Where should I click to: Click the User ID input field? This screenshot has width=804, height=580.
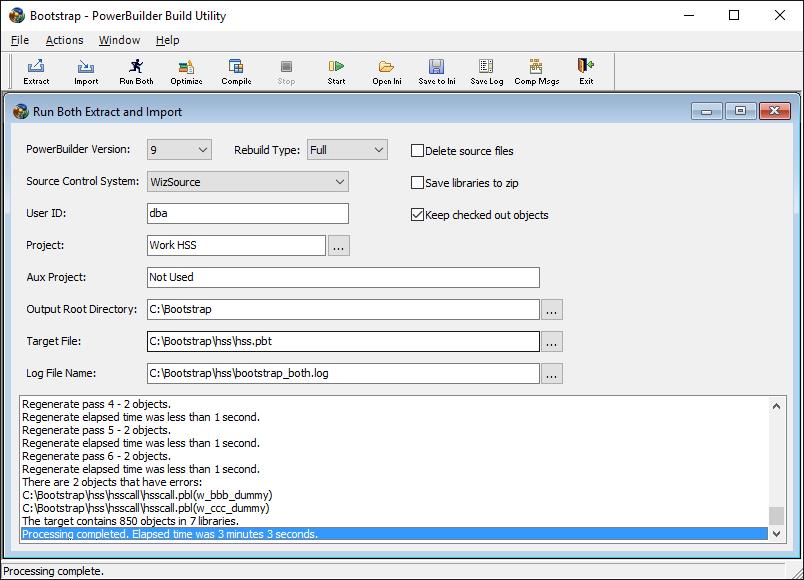coord(248,213)
